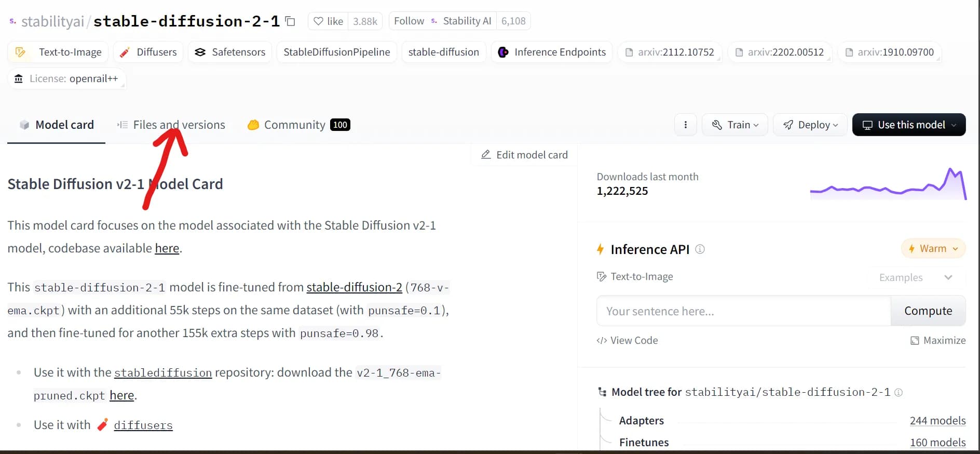Click the 6,108 followers count
Screen dimensions: 980x454
(513, 21)
